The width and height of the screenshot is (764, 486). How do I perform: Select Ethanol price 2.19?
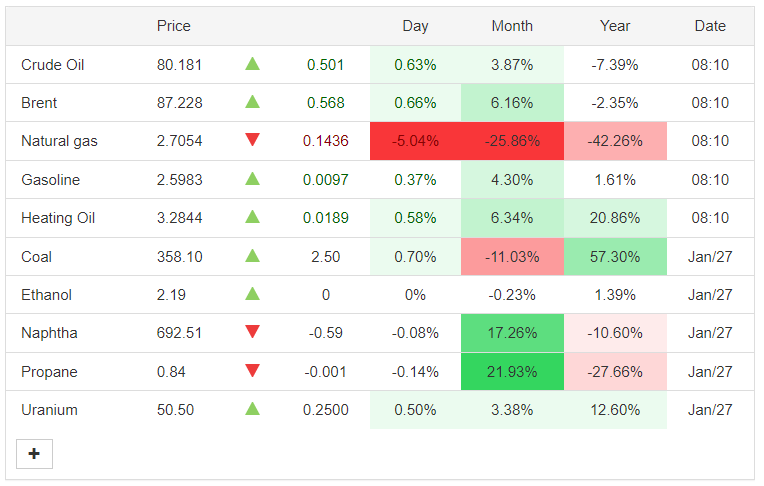171,295
